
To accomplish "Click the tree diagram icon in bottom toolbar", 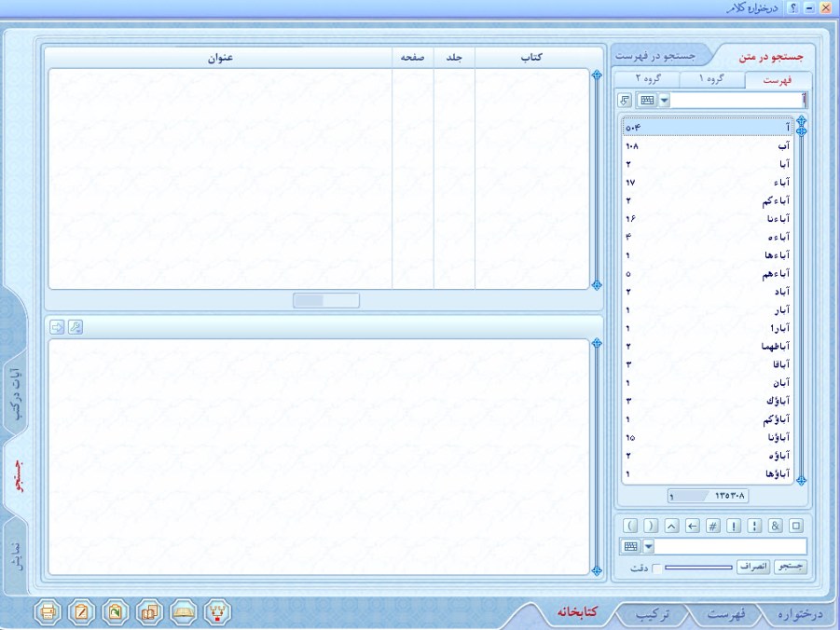I will [x=216, y=612].
